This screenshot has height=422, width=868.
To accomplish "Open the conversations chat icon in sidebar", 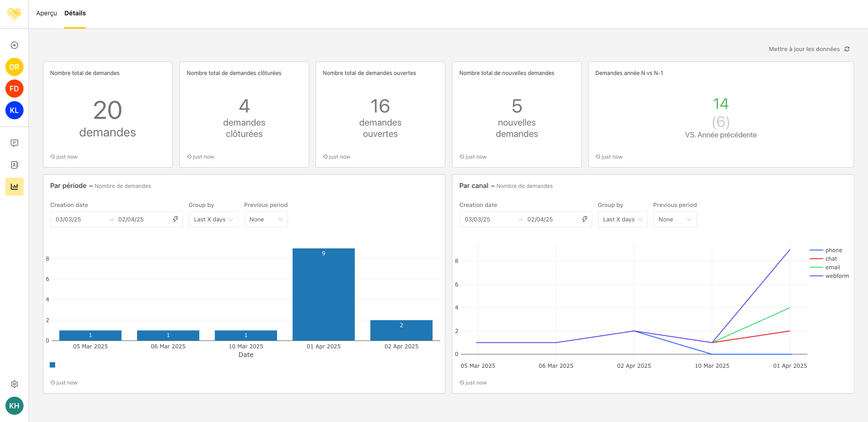I will pyautogui.click(x=14, y=143).
